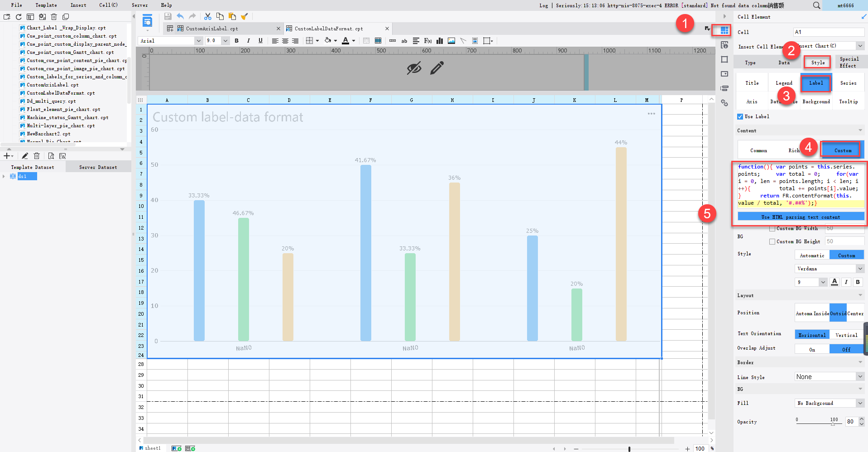Uncheck the Use Label checkbox

pos(739,116)
